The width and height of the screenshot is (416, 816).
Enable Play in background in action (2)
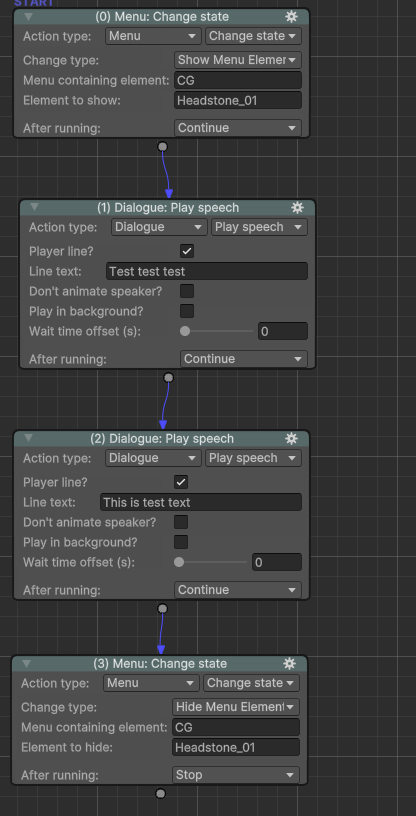(181, 542)
